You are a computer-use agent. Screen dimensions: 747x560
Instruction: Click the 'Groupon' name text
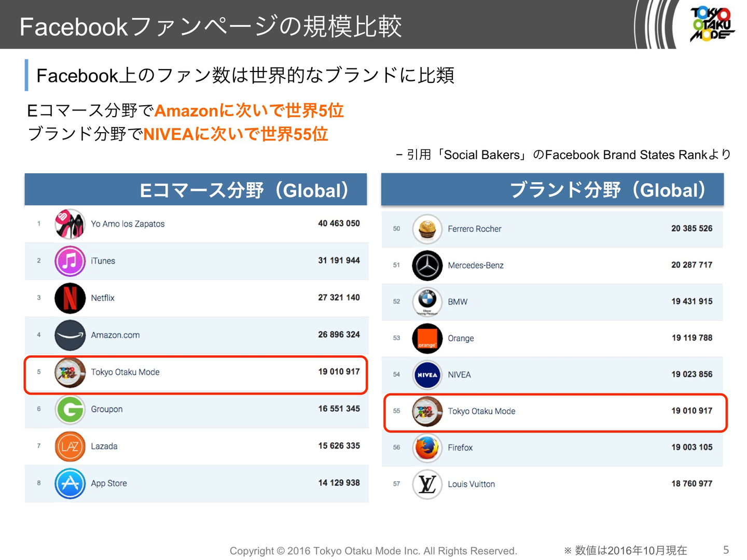click(106, 409)
